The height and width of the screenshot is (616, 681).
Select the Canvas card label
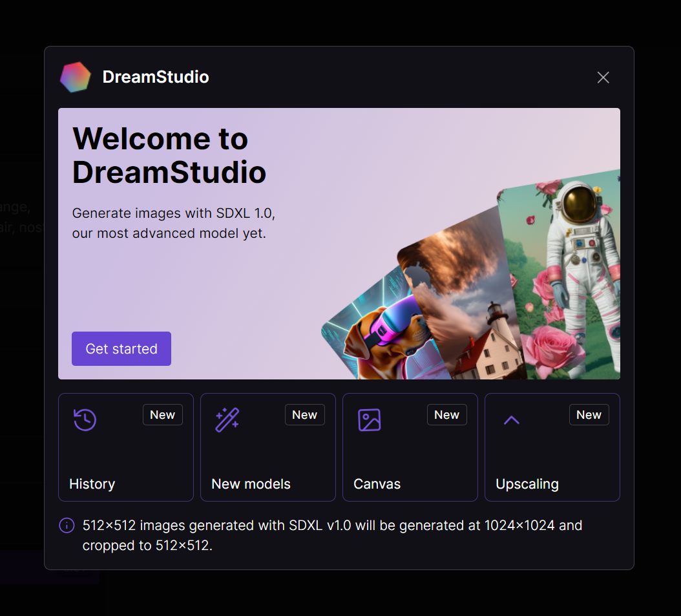377,484
